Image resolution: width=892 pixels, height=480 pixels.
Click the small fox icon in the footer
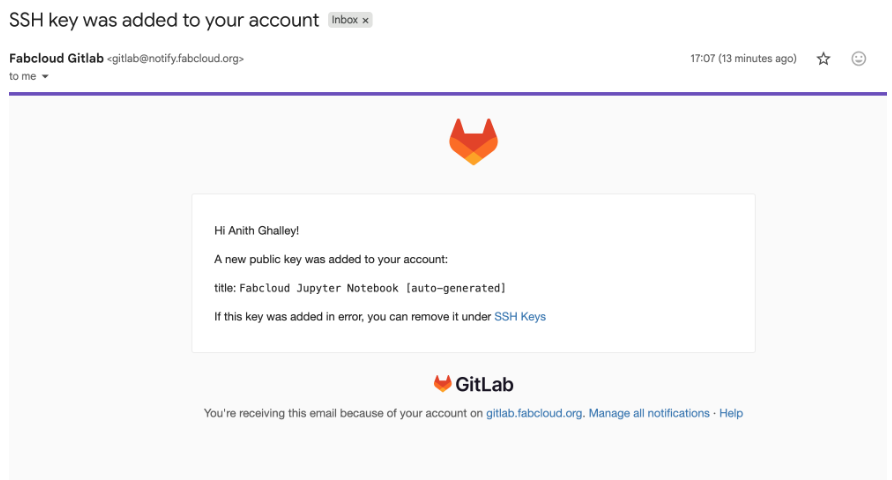(x=442, y=384)
